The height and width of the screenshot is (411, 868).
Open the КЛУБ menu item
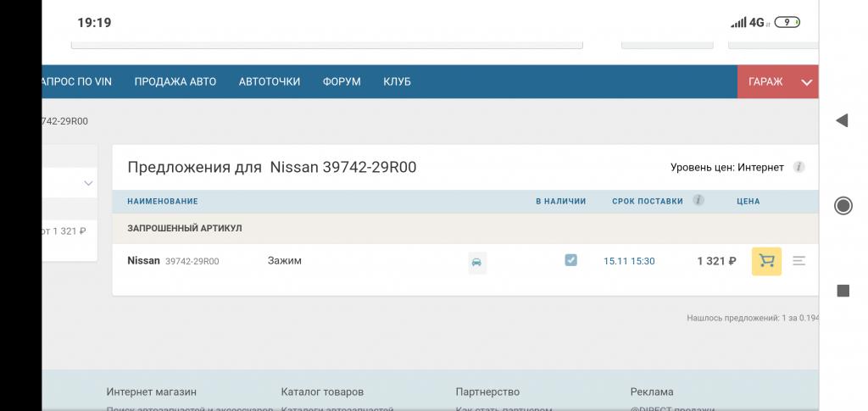pos(397,82)
